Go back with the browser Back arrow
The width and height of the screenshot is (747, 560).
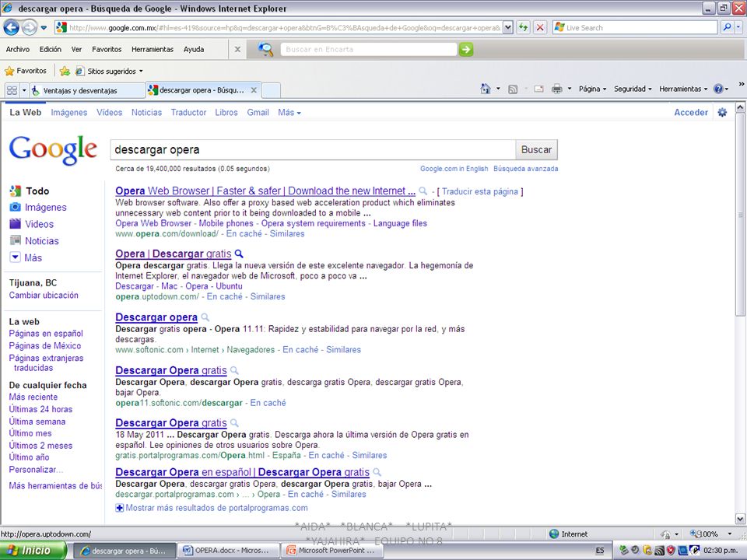coord(12,28)
